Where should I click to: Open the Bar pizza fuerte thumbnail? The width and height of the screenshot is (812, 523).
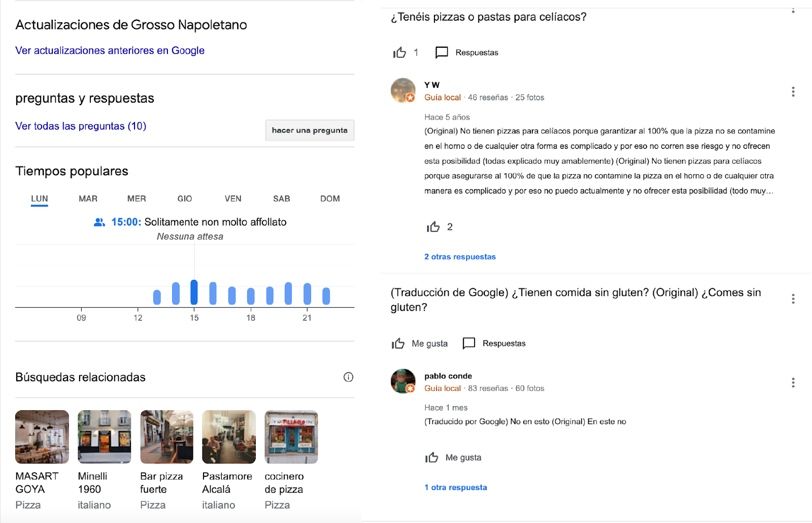pos(167,437)
